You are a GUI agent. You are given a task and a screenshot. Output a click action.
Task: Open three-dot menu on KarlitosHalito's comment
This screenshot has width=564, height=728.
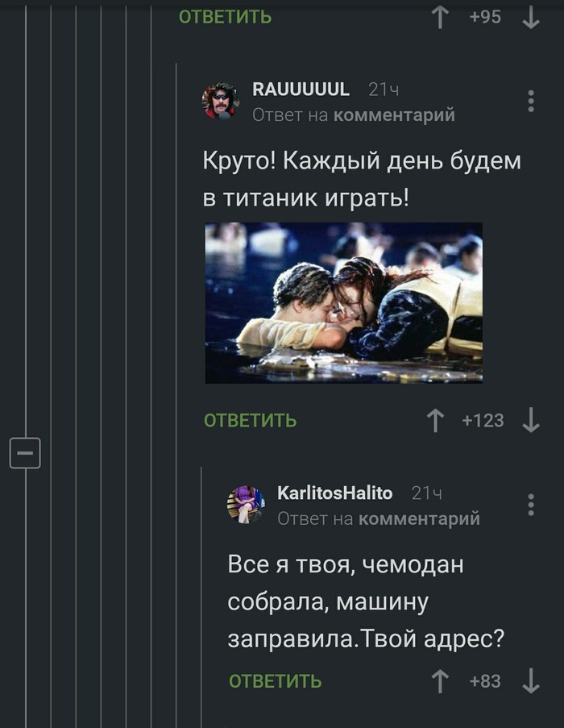(531, 504)
